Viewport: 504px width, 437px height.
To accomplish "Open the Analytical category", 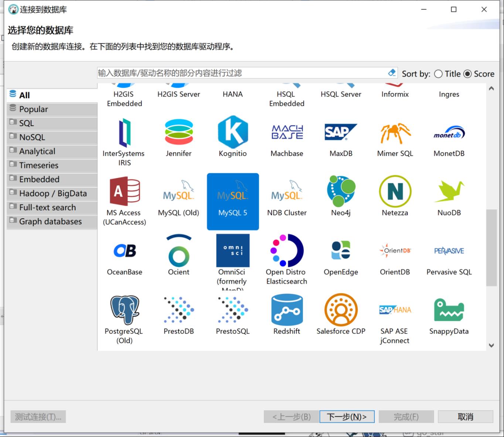I will click(x=52, y=151).
